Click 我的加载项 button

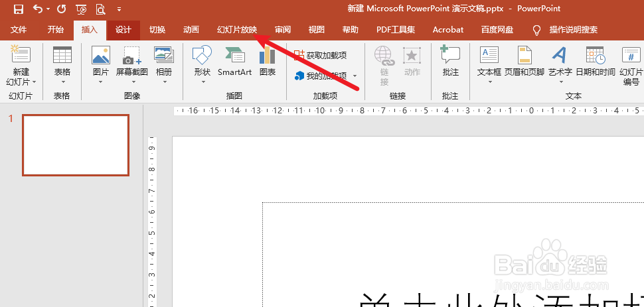pyautogui.click(x=321, y=76)
